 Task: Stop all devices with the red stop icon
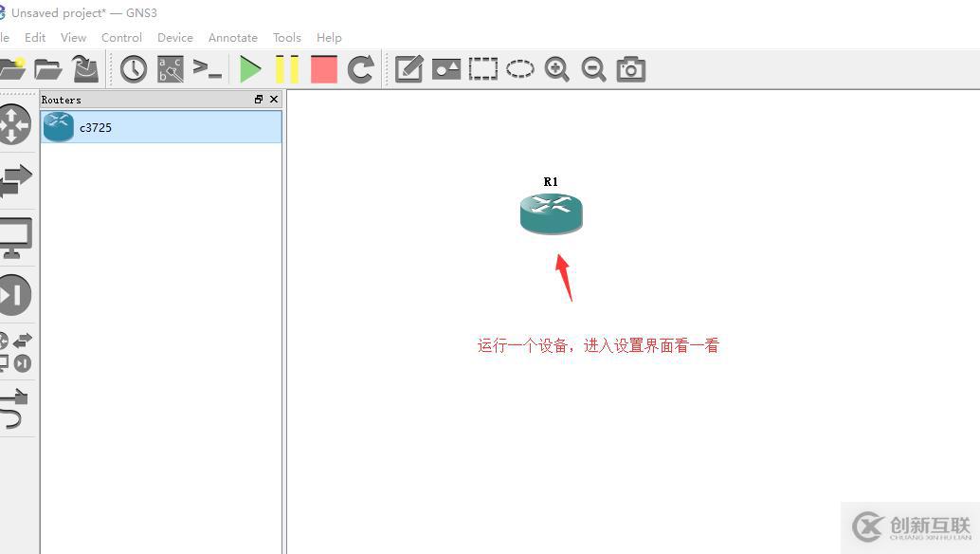(322, 68)
